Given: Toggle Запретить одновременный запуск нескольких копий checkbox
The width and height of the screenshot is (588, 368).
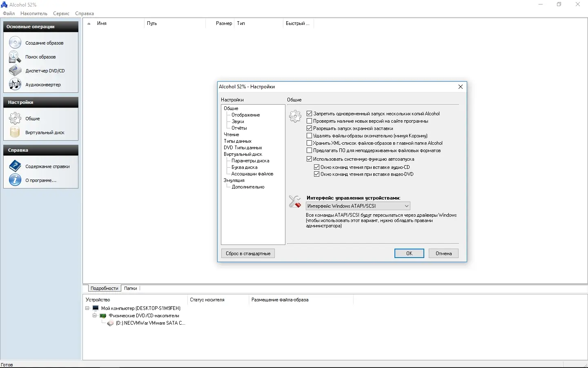Looking at the screenshot, I should click(x=309, y=114).
